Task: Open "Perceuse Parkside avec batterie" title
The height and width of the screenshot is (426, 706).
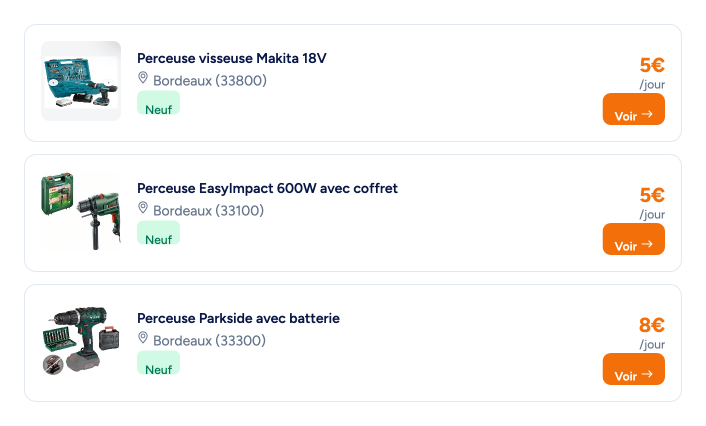Action: coord(238,318)
